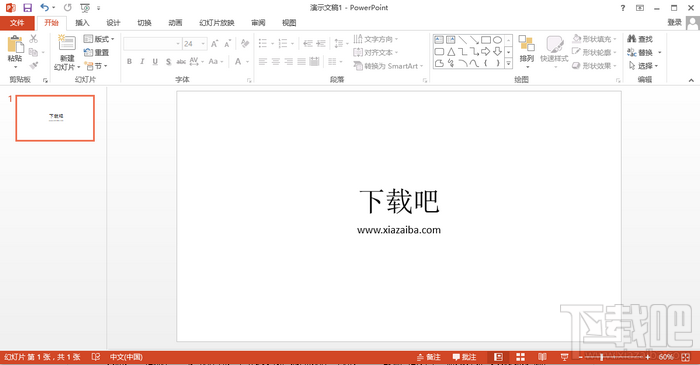Toggle the Notes (备注) pane

tap(429, 357)
